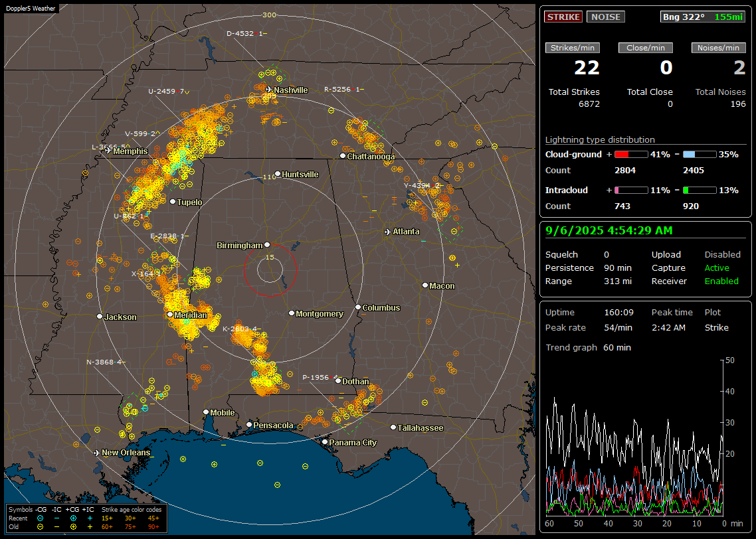The width and height of the screenshot is (756, 539).
Task: Click the Old +IC legend symbol
Action: pos(90,527)
